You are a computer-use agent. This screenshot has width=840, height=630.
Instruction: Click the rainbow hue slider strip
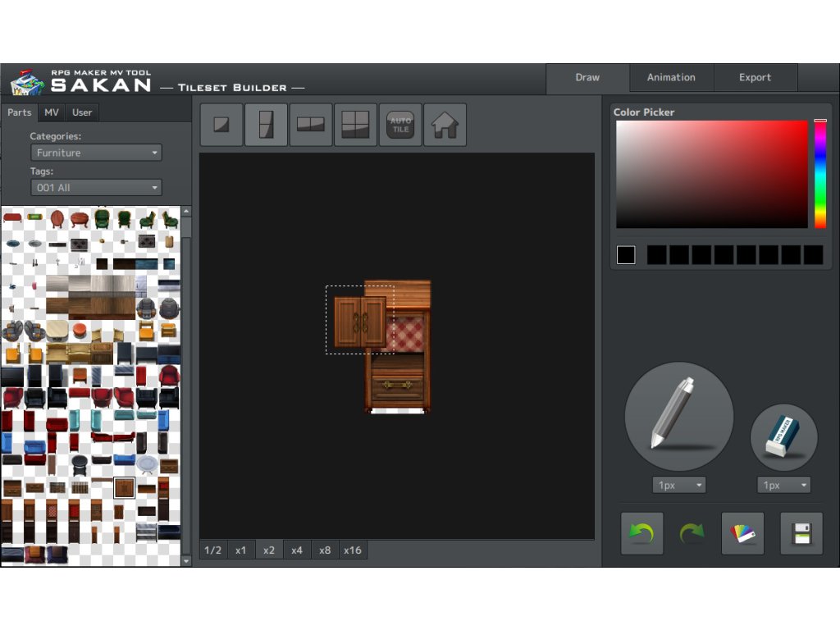tap(819, 174)
